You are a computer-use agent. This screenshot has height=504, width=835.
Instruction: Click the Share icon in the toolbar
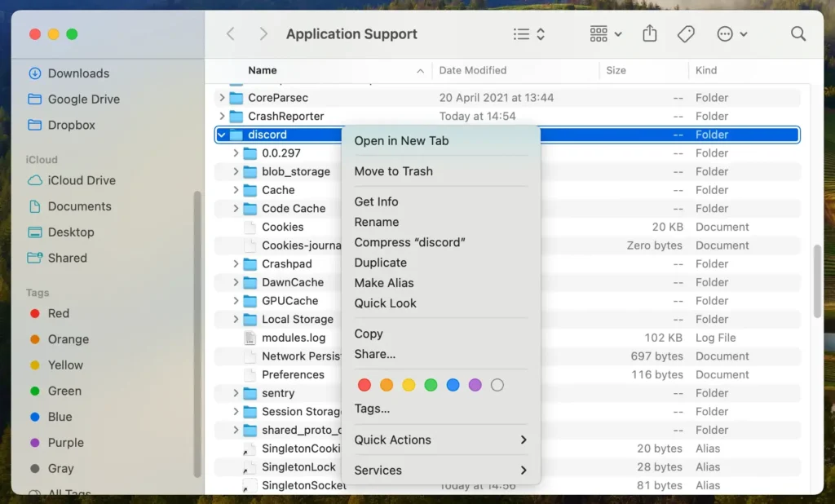click(649, 34)
